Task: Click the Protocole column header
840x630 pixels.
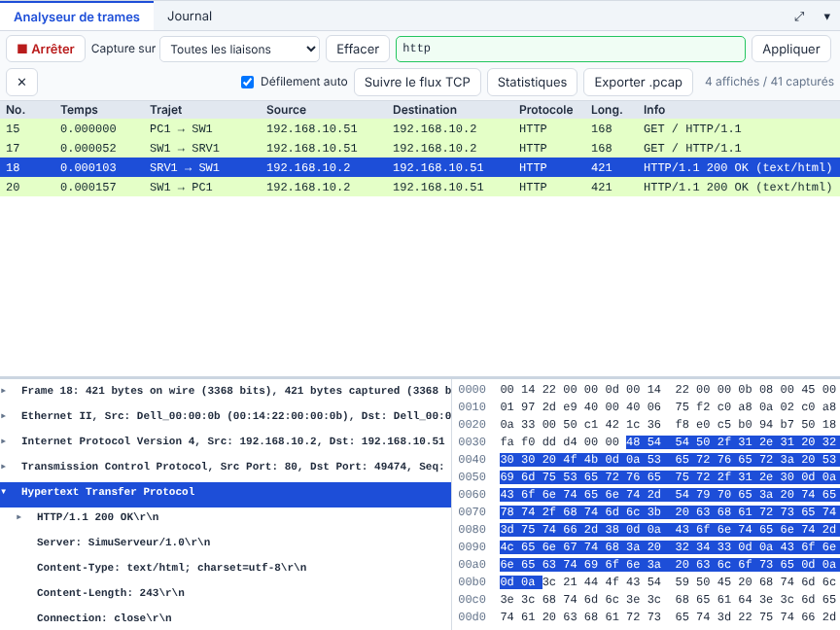Action: pos(545,110)
